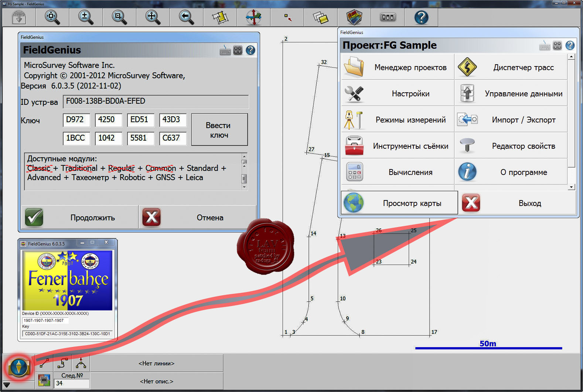Open Диспетчер трасс
The height and width of the screenshot is (392, 583).
pos(511,67)
